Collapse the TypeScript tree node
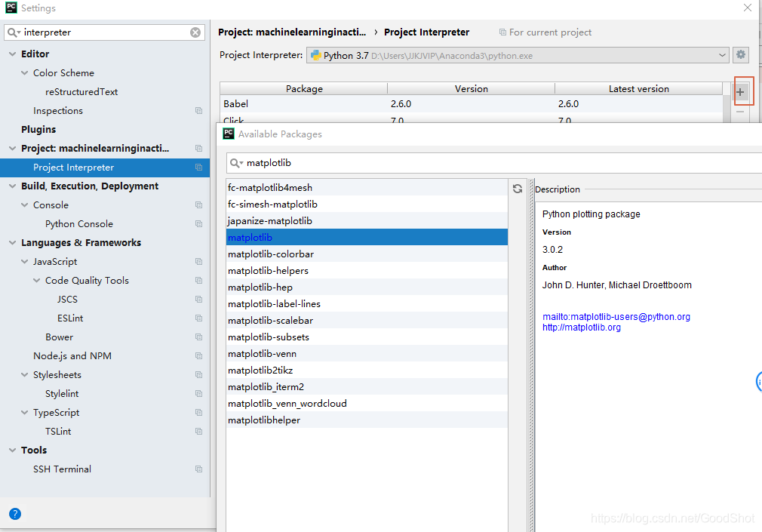The width and height of the screenshot is (762, 532). pos(25,412)
